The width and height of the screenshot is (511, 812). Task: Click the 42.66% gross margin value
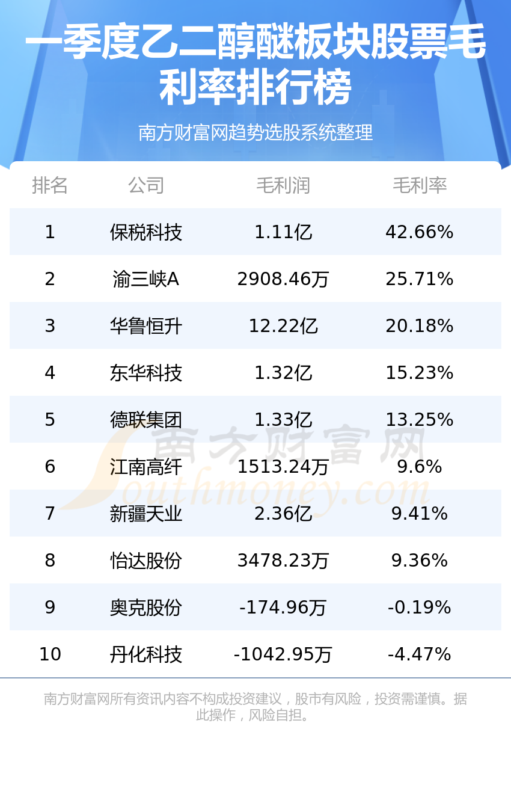pos(420,232)
